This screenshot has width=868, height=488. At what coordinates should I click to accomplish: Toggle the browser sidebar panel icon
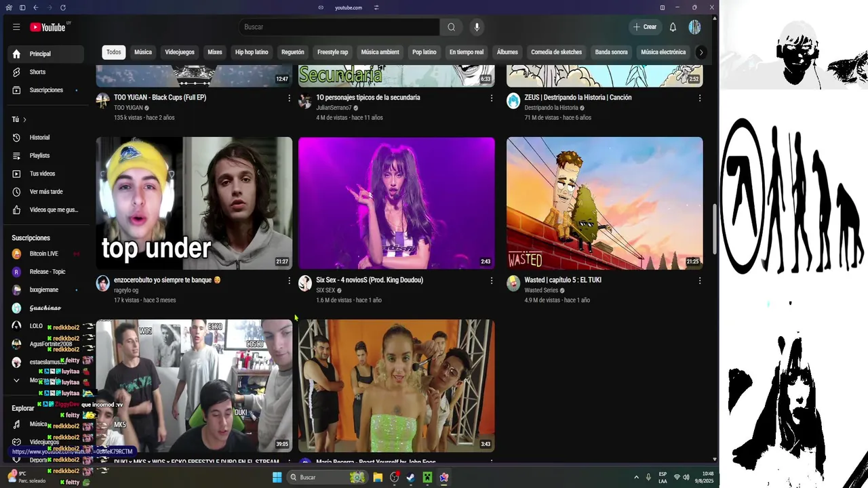(22, 7)
